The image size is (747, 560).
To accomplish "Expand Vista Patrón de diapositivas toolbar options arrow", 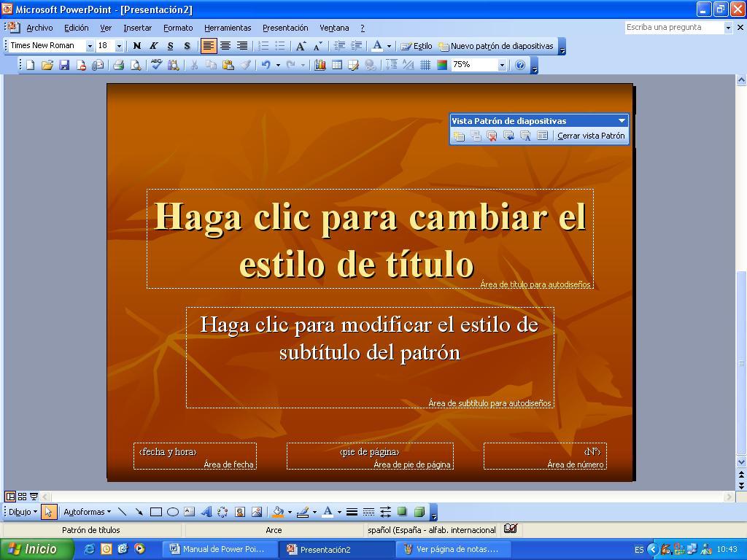I will [622, 121].
